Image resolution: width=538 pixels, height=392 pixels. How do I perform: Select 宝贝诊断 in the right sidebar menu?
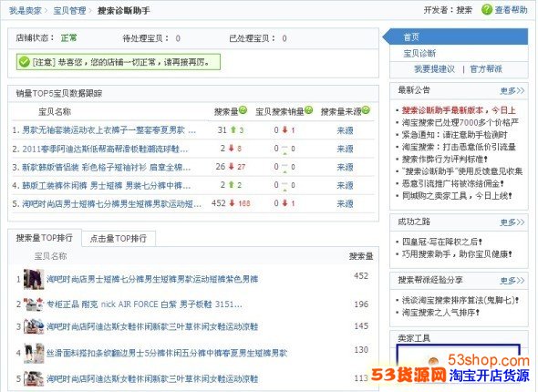419,54
